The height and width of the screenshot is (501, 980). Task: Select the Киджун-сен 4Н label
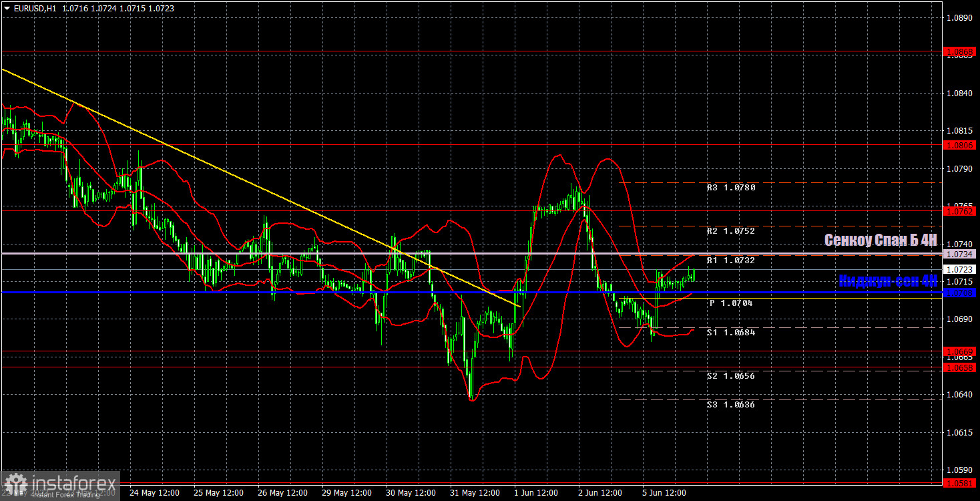(888, 281)
